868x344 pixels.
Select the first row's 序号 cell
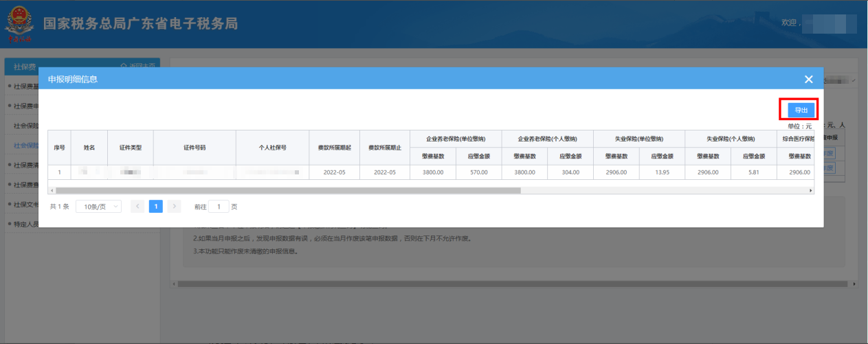point(59,172)
